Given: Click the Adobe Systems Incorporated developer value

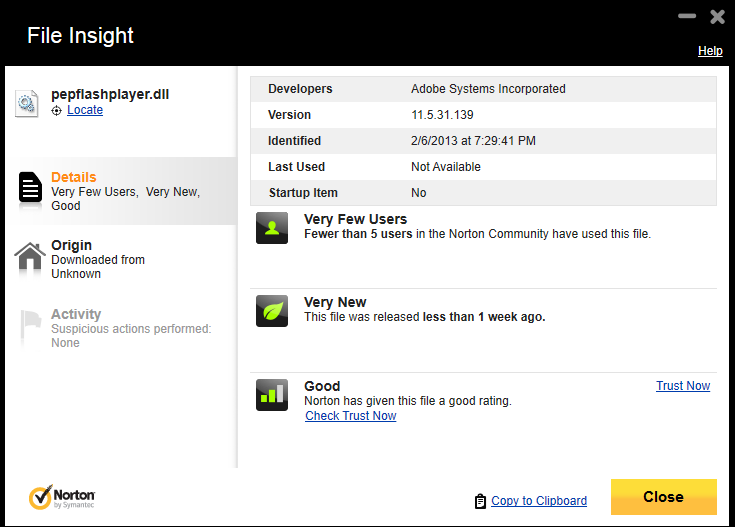Looking at the screenshot, I should [x=488, y=89].
